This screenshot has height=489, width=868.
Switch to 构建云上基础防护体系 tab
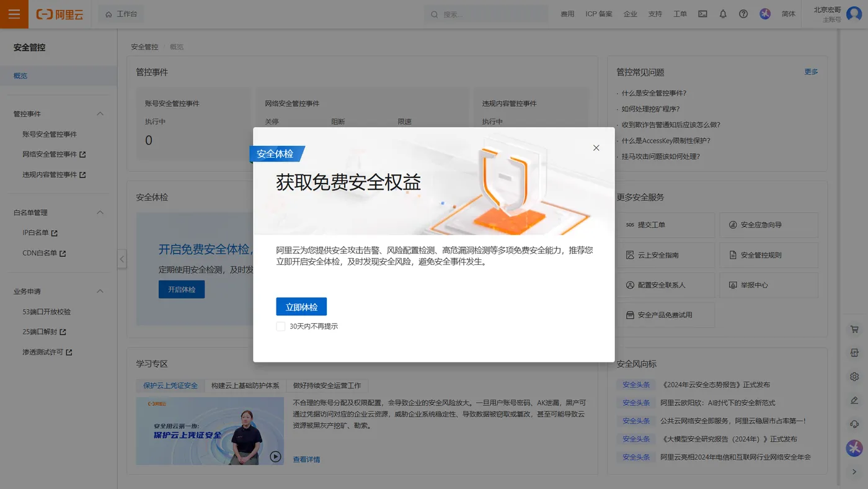pyautogui.click(x=245, y=385)
